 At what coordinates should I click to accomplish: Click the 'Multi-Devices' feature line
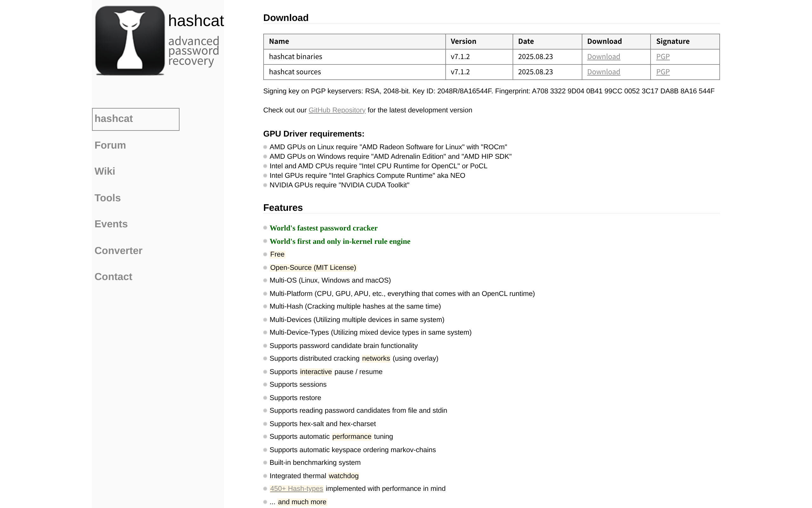(x=357, y=320)
